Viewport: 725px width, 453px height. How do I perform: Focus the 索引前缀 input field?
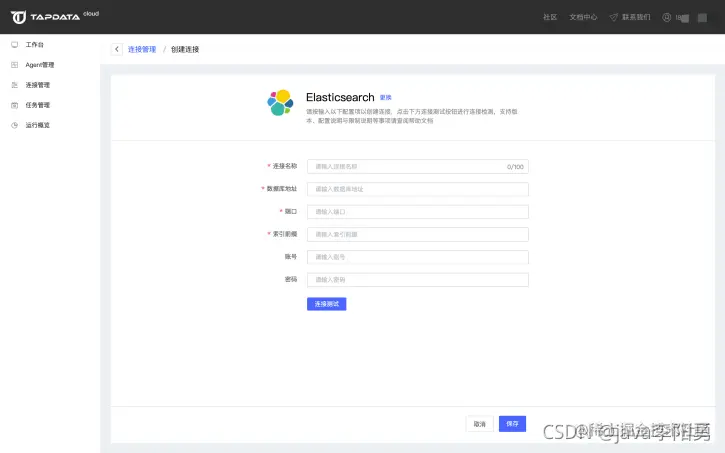coord(418,234)
